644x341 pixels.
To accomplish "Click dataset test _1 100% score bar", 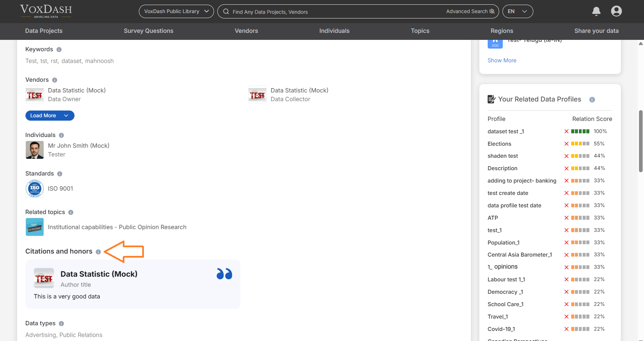I will point(580,131).
